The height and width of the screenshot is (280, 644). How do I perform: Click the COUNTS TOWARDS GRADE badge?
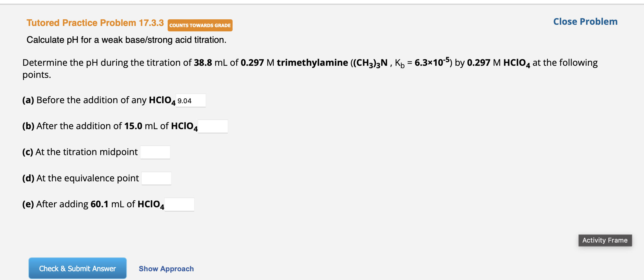200,25
